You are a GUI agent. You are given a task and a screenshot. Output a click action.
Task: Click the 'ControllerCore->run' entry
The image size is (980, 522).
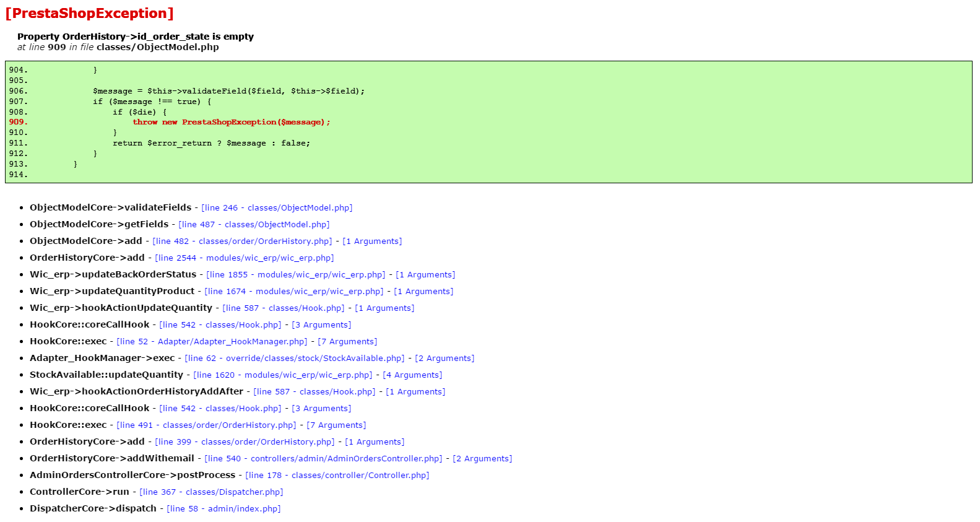point(80,492)
